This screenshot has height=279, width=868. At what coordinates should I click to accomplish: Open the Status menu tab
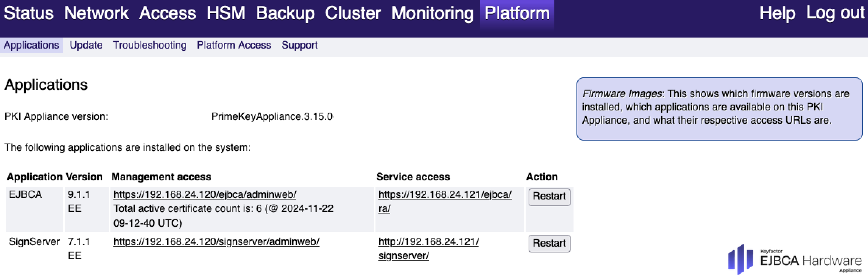29,13
